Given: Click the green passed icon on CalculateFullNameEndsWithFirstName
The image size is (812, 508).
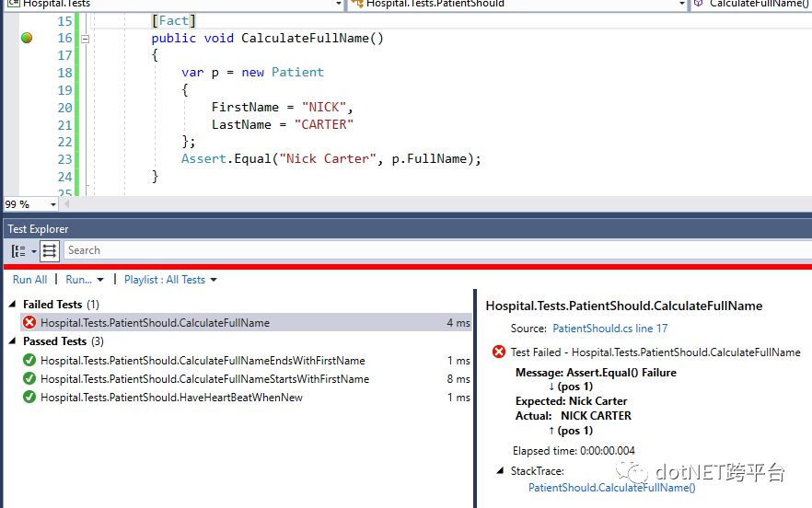Looking at the screenshot, I should pyautogui.click(x=29, y=360).
